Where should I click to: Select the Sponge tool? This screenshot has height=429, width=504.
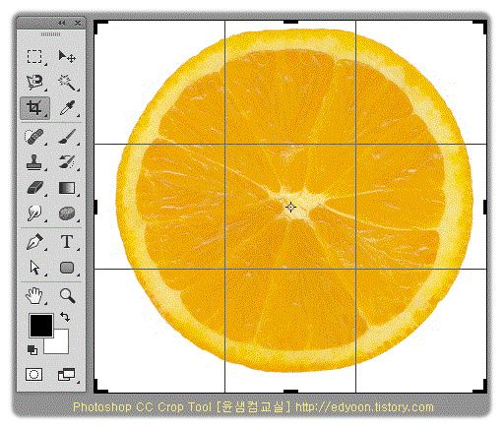tap(67, 214)
